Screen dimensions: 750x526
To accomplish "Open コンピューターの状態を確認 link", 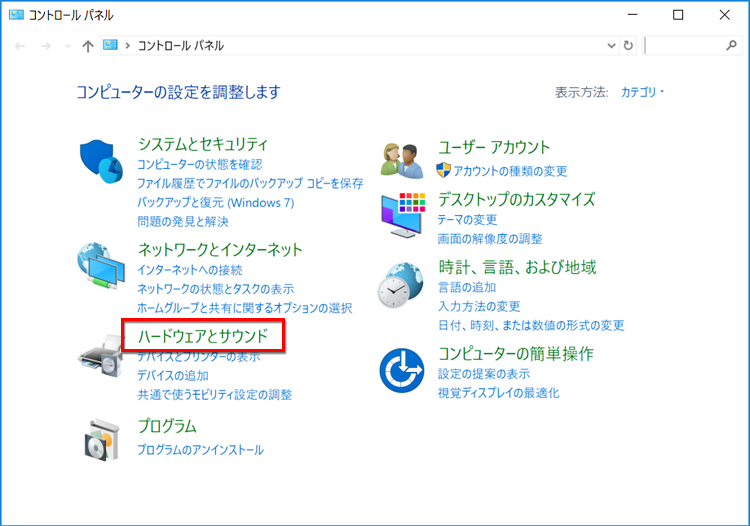I will tap(200, 164).
